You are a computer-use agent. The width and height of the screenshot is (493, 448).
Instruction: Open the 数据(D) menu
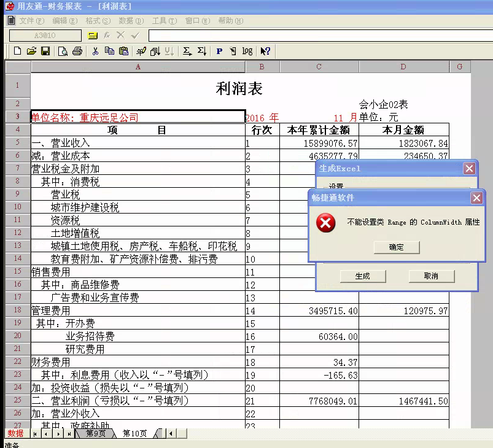[x=131, y=21]
